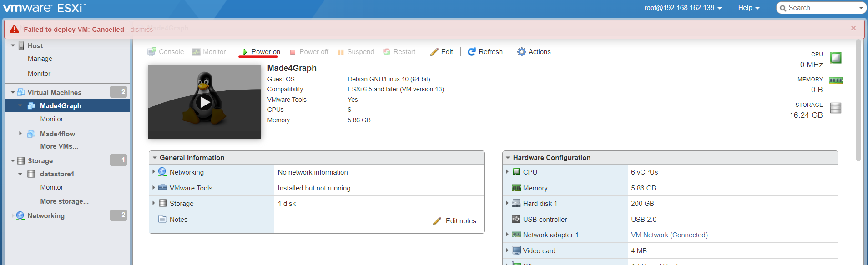
Task: Open the Help menu
Action: coord(748,8)
